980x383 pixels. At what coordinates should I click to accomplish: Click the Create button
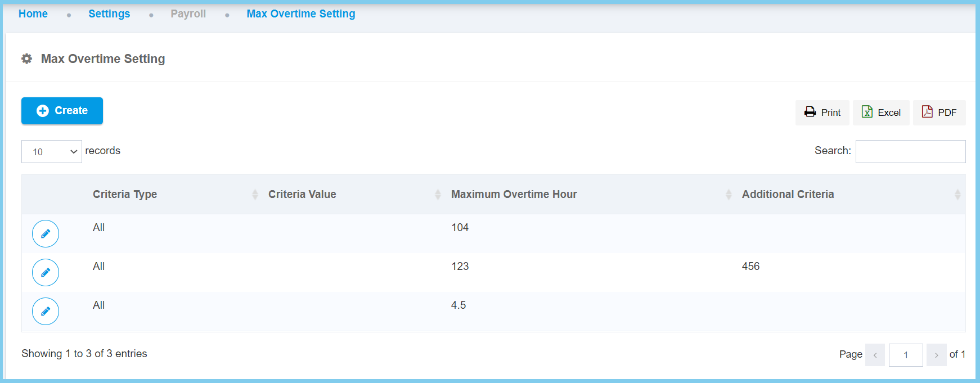62,111
